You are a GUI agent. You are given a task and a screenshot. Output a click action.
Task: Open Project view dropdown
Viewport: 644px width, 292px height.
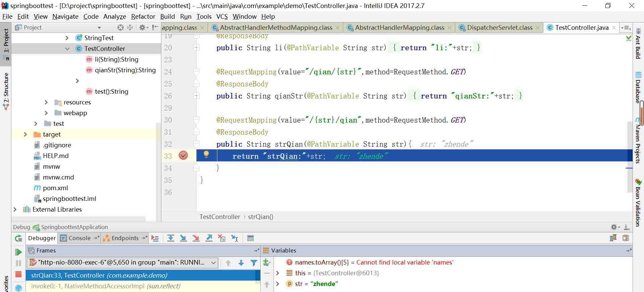point(99,27)
